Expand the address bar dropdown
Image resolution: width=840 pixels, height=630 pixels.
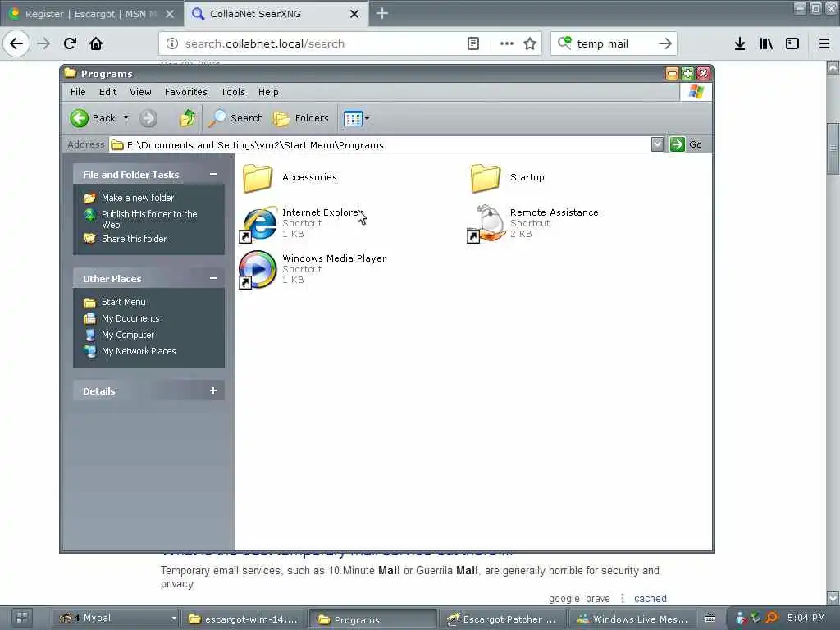657,144
